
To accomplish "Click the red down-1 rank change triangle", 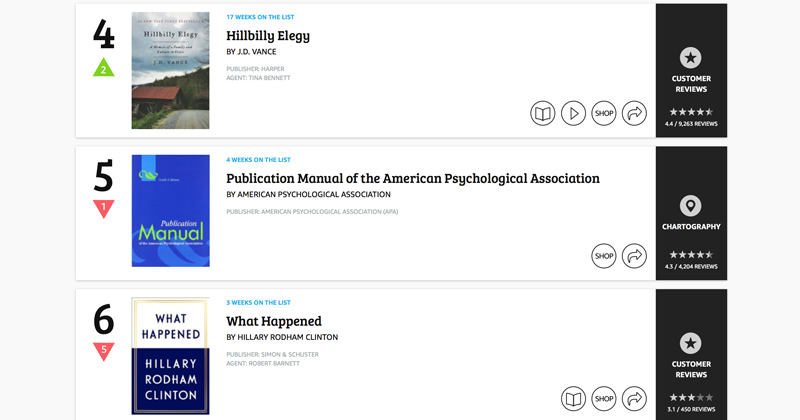I will coord(104,208).
